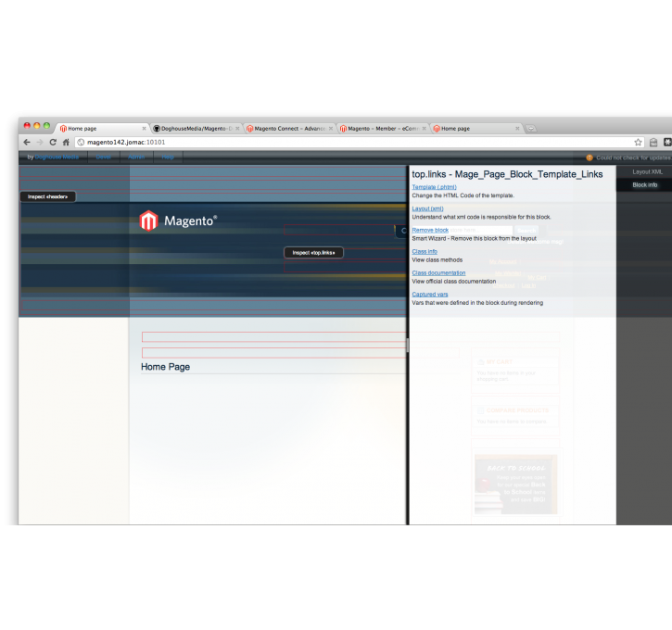Click the top.links block title heading
This screenshot has width=672, height=630.
(507, 174)
